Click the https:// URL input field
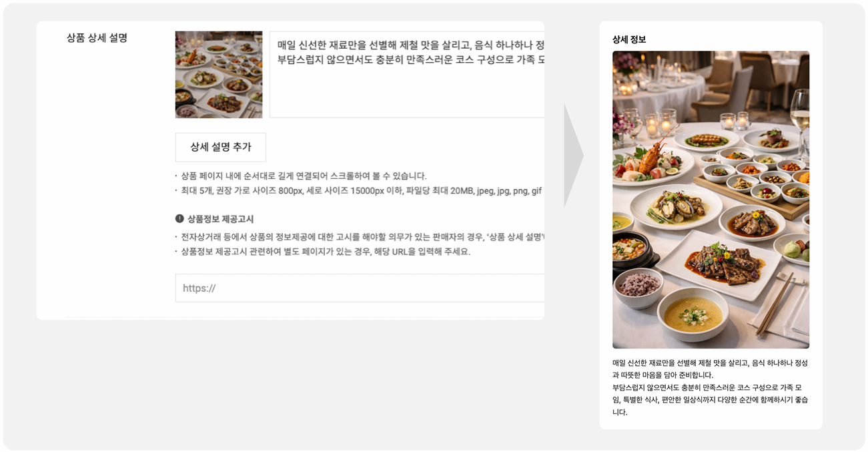 pyautogui.click(x=360, y=288)
